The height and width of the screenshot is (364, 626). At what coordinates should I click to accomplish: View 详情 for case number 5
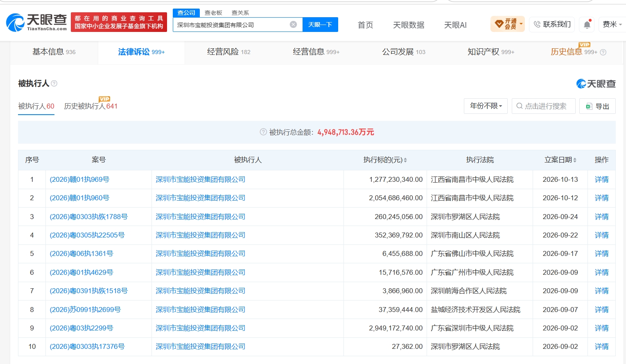click(x=601, y=253)
